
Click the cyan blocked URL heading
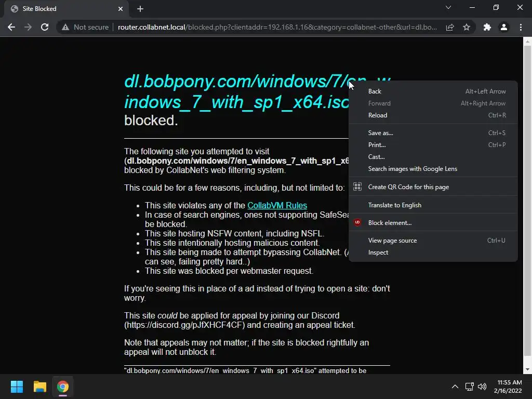point(237,91)
